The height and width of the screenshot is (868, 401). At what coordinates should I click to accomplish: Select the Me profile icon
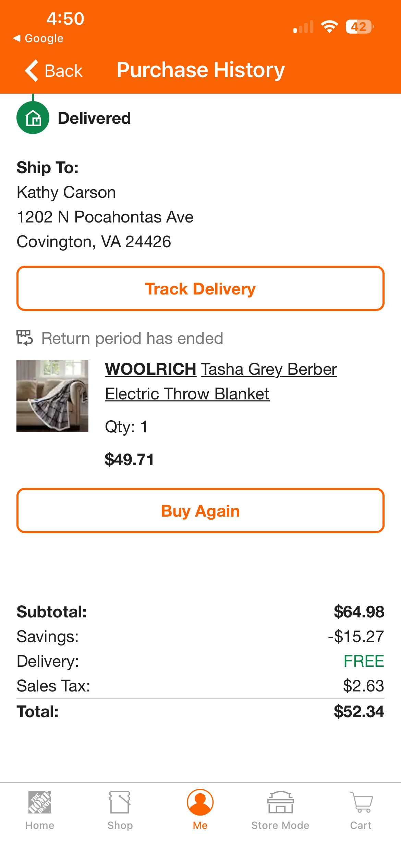click(x=200, y=802)
